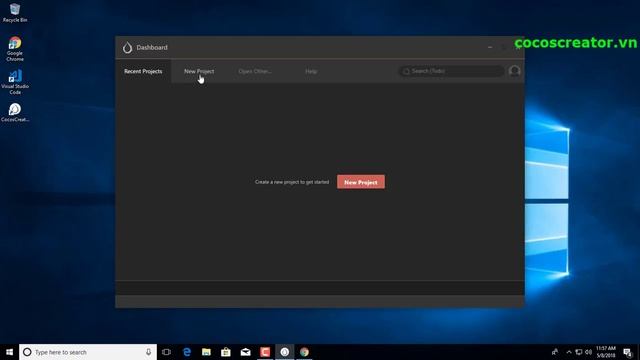Show hidden system tray icons

(x=569, y=352)
